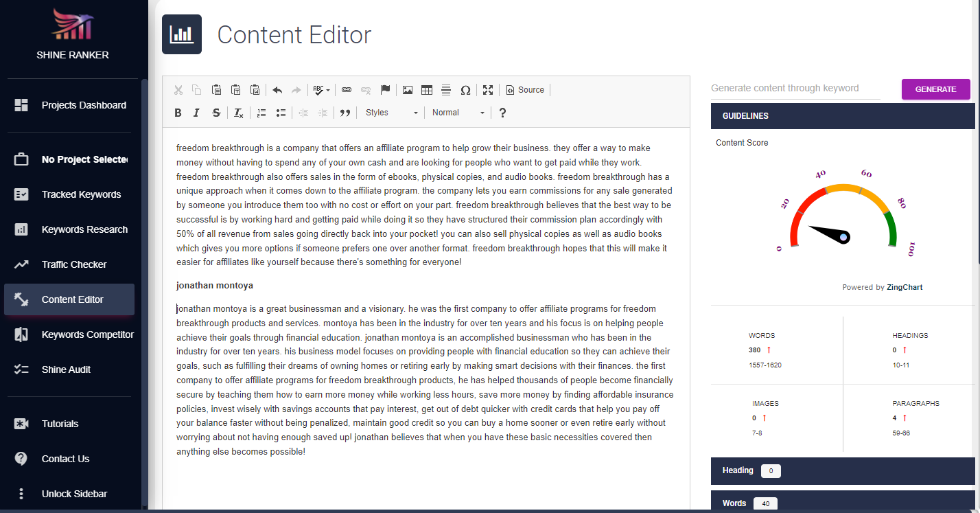This screenshot has height=513, width=980.
Task: Click the 'jonathan montoya' heading in editor
Action: (215, 285)
